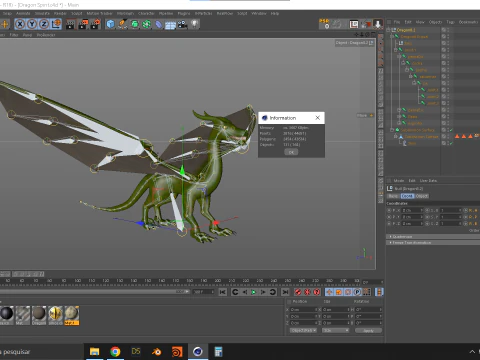Click the P.X coordinate field

click(x=412, y=210)
